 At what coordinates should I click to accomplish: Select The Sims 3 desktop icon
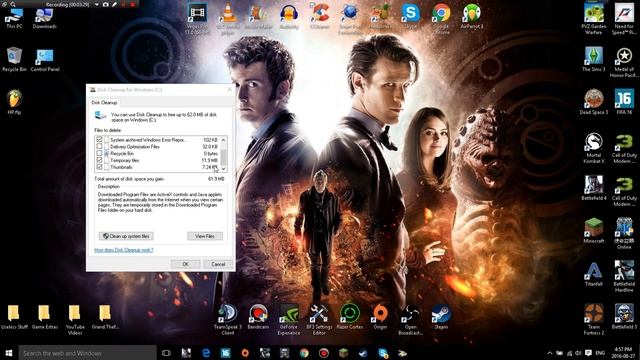(x=593, y=60)
